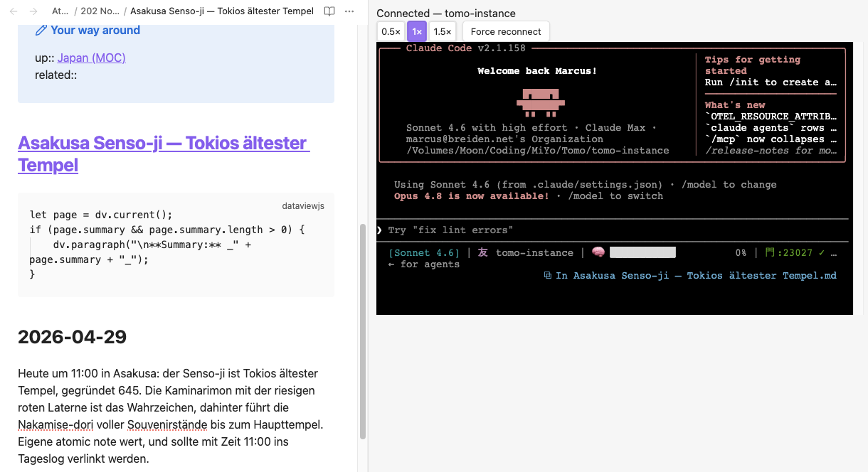
Task: Set terminal zoom to 1.5×
Action: coord(443,31)
